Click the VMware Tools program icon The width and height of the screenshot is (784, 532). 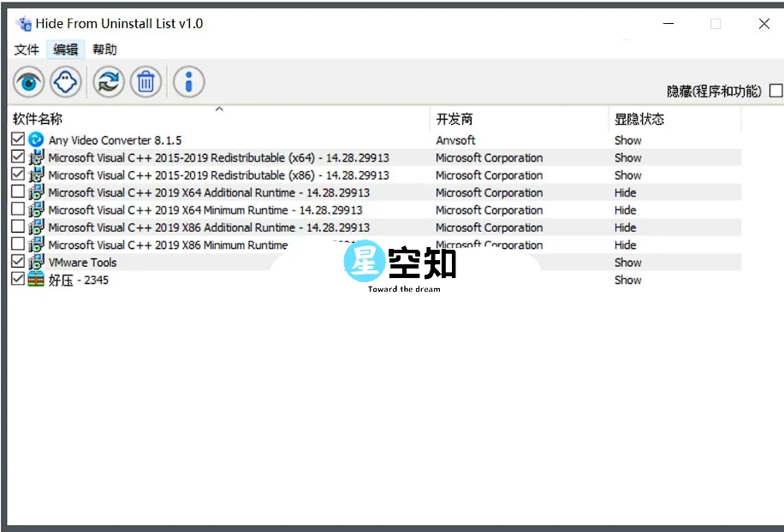point(35,263)
